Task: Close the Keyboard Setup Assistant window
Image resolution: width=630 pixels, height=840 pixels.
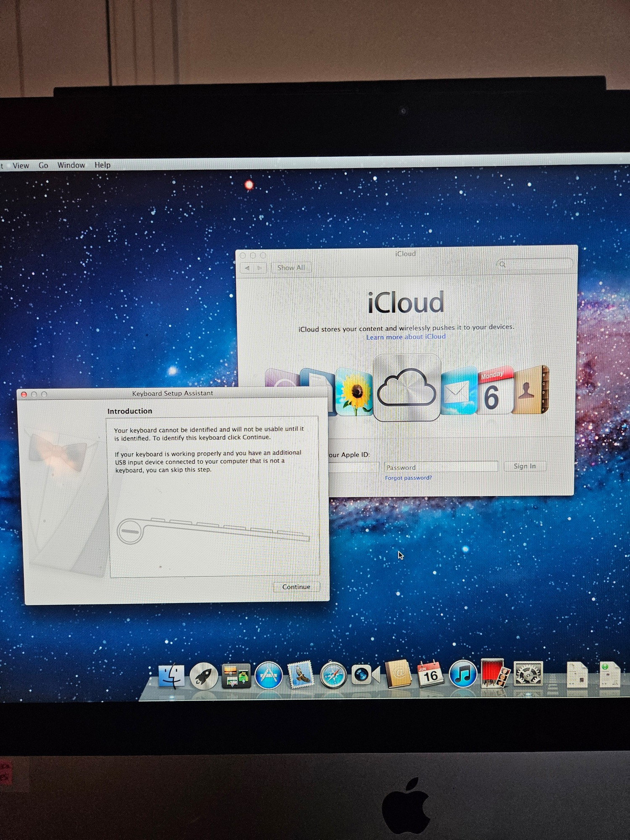Action: coord(24,394)
